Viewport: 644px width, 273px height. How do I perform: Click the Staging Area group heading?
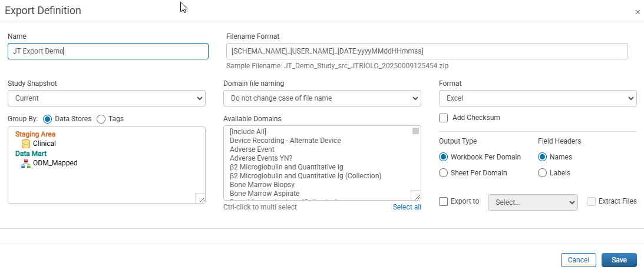click(x=35, y=134)
